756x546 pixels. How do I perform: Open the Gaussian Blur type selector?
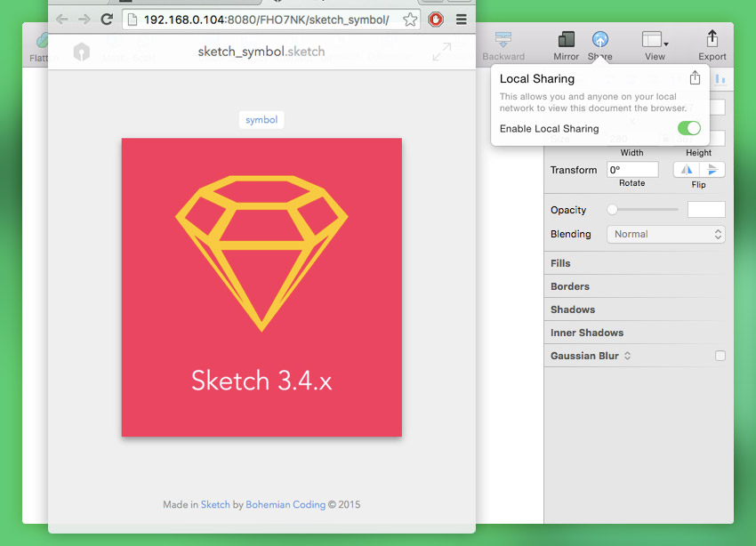[x=627, y=356]
